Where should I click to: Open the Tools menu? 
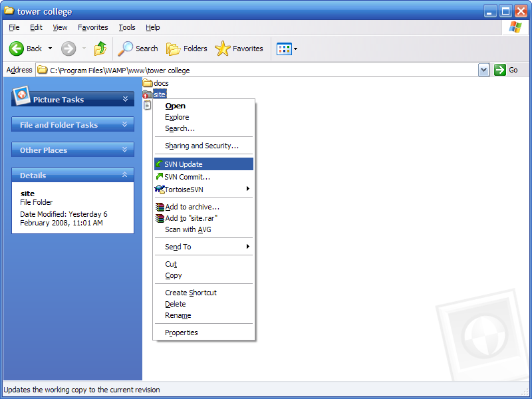click(127, 27)
